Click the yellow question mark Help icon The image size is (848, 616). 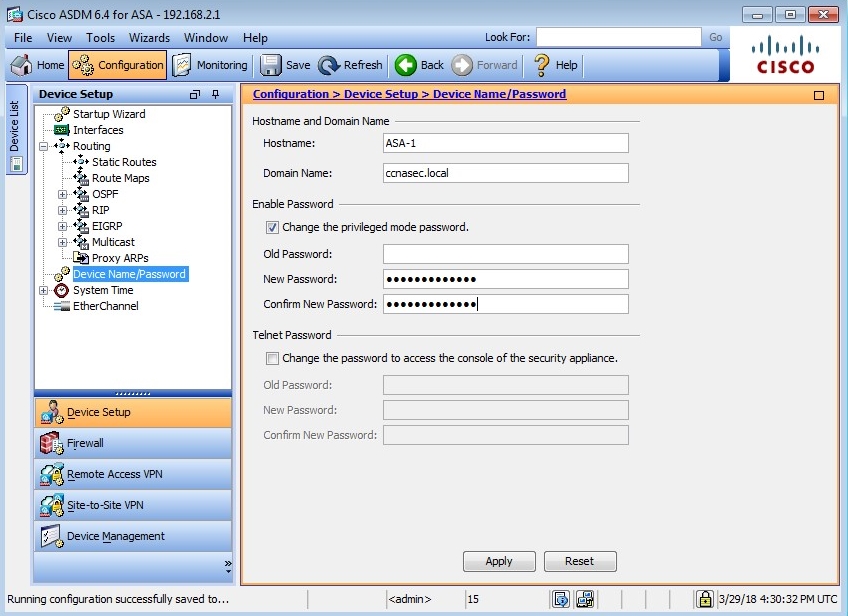click(541, 65)
